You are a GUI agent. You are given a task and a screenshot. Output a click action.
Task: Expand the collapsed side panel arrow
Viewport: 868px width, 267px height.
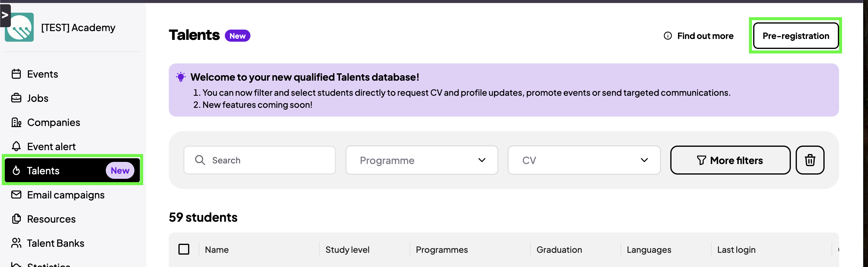pyautogui.click(x=5, y=15)
